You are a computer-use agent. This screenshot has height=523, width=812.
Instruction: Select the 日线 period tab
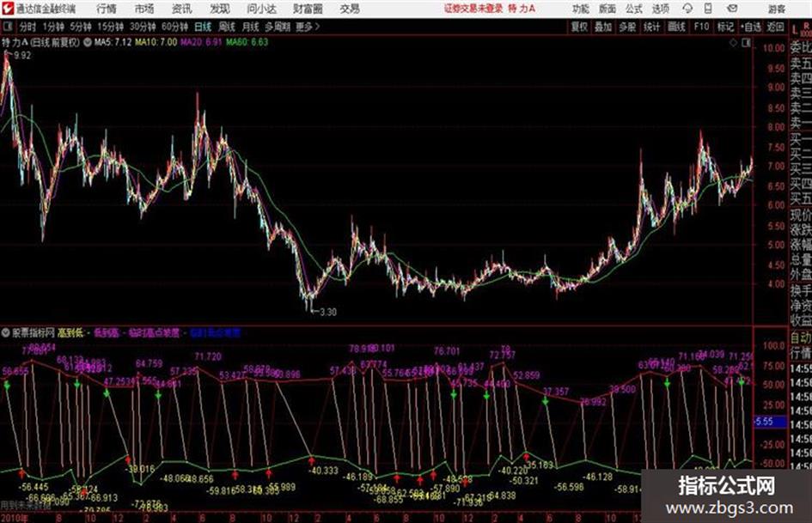203,27
